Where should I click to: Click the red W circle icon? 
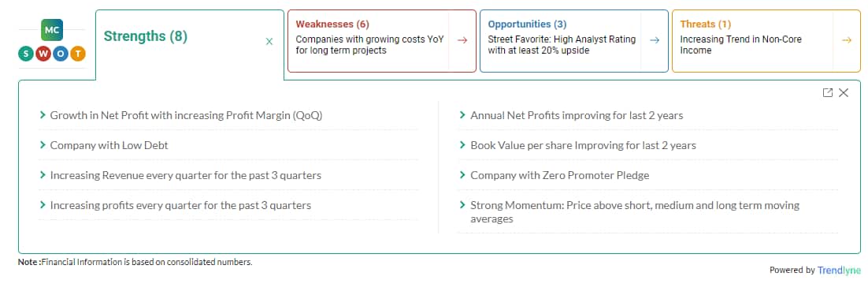coord(44,54)
